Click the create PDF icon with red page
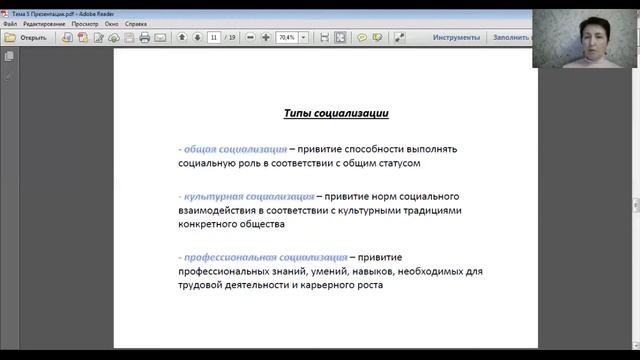Image resolution: width=640 pixels, height=360 pixels. pyautogui.click(x=83, y=38)
